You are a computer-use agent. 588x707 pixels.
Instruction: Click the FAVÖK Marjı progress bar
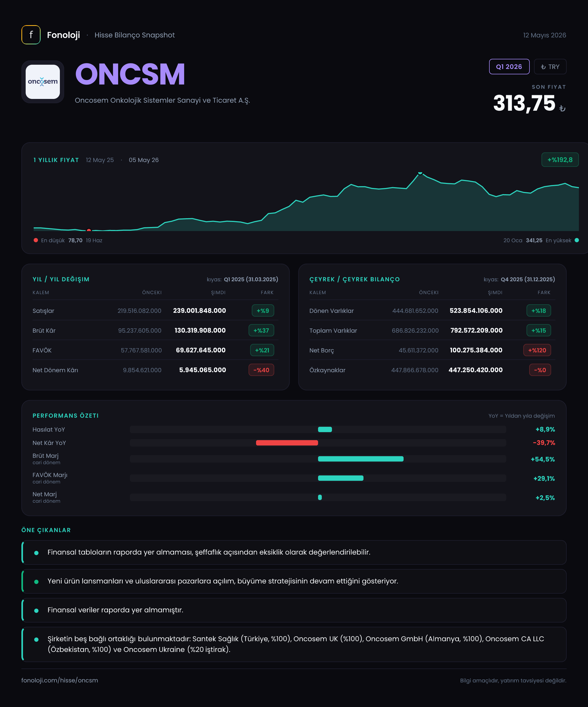coord(318,478)
